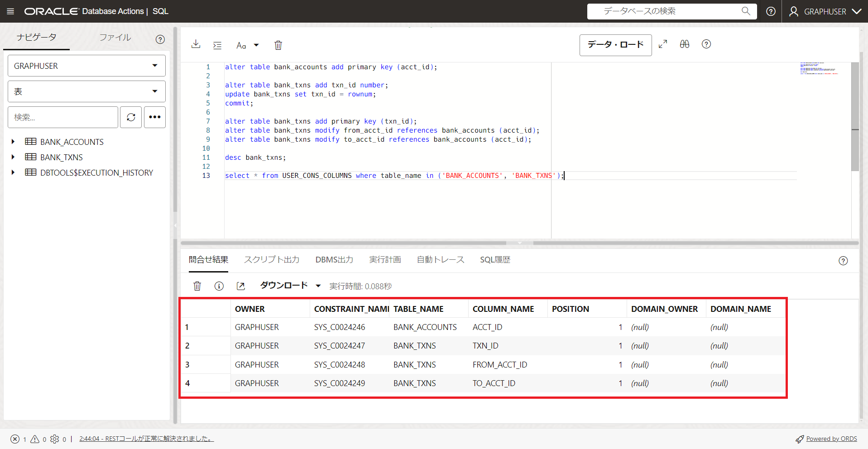Click the データ・ロード button
The width and height of the screenshot is (868, 449).
615,45
